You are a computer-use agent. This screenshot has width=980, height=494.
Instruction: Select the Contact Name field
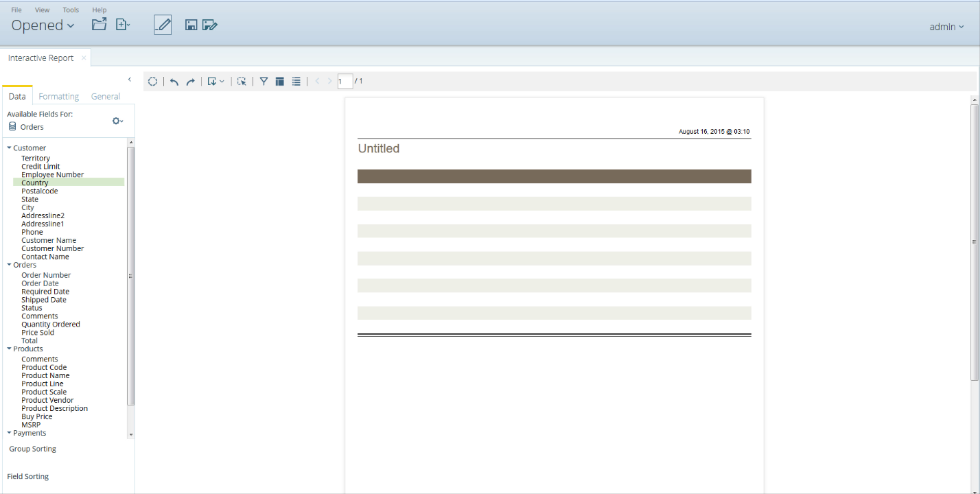point(45,257)
